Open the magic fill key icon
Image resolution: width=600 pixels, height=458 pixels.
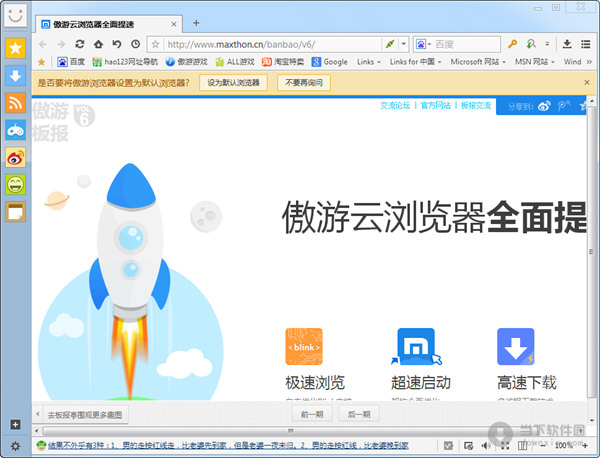512,44
